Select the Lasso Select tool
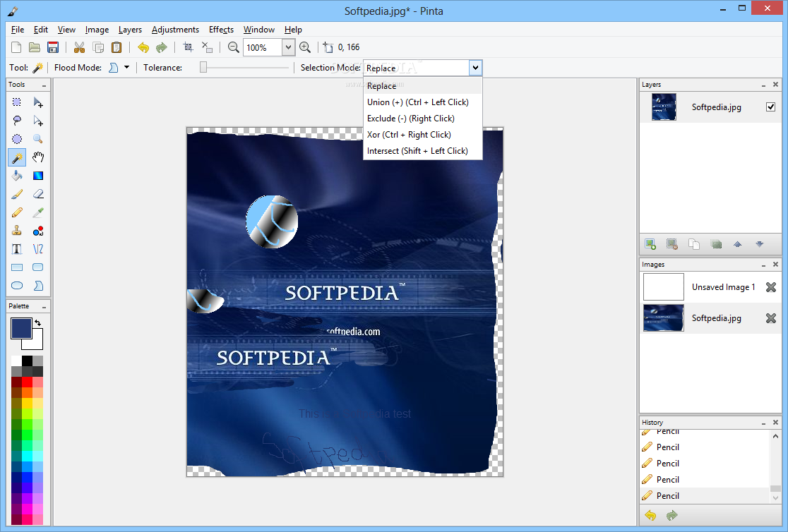 16,121
